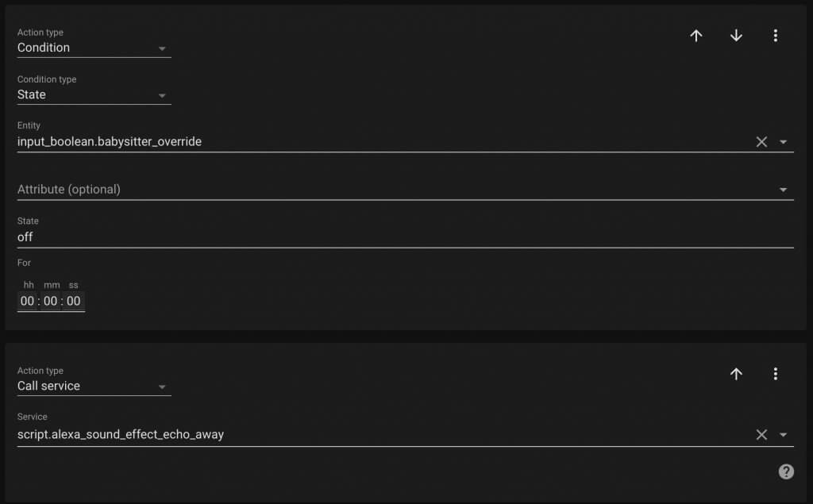Screen dimensions: 813x504
Task: Open Call service action's three-dot menu
Action: 776,374
